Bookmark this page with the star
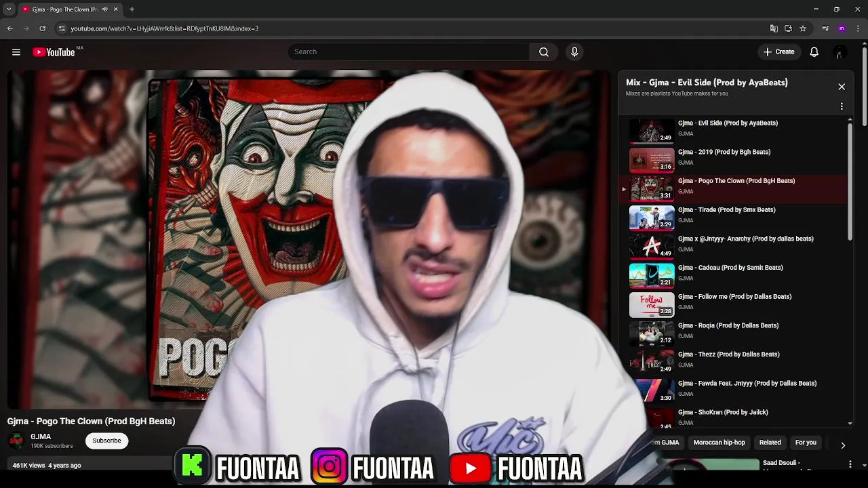This screenshot has width=868, height=488. pos(803,28)
